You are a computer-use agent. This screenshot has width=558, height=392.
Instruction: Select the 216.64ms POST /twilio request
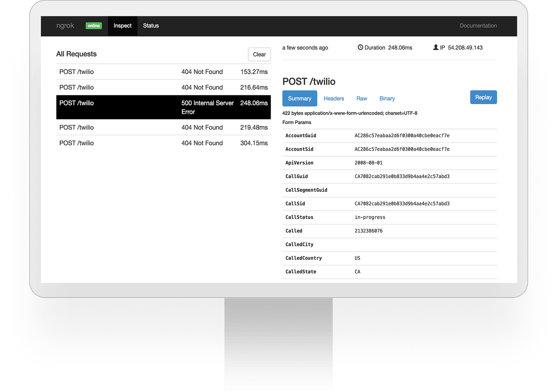(163, 87)
